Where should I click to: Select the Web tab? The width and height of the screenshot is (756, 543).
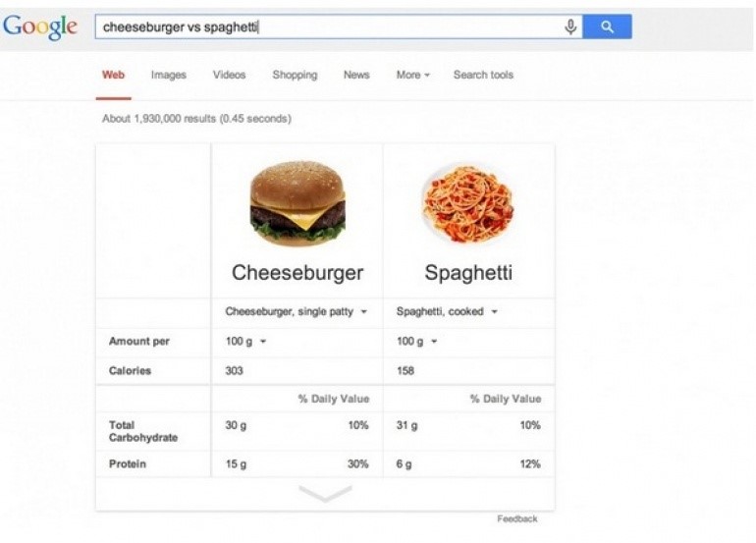[114, 75]
